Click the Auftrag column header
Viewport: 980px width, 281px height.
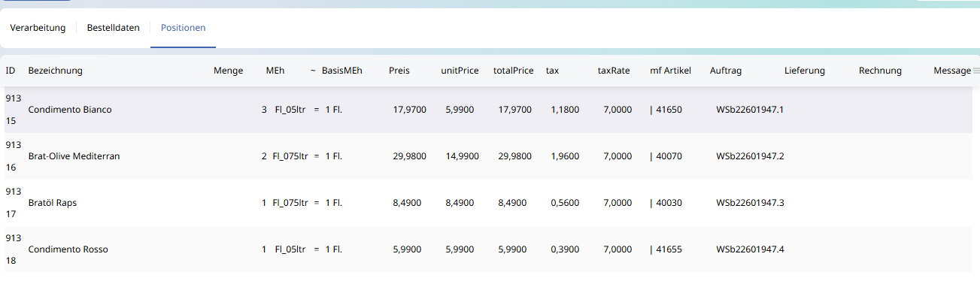point(726,71)
